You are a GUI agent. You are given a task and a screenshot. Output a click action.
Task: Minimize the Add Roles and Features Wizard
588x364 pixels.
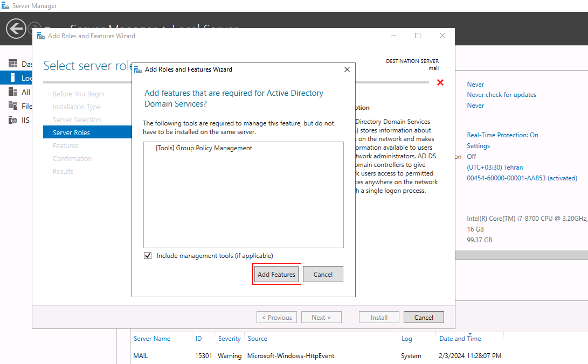pos(393,36)
